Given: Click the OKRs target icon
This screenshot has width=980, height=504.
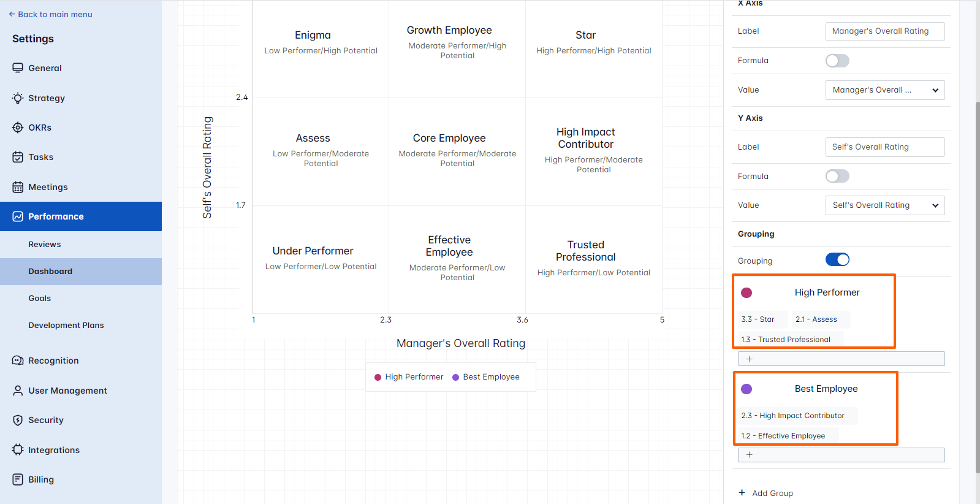Looking at the screenshot, I should tap(18, 128).
